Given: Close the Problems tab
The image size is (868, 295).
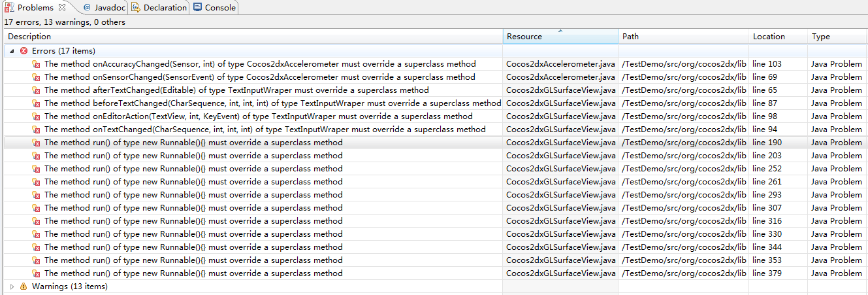Looking at the screenshot, I should point(62,7).
